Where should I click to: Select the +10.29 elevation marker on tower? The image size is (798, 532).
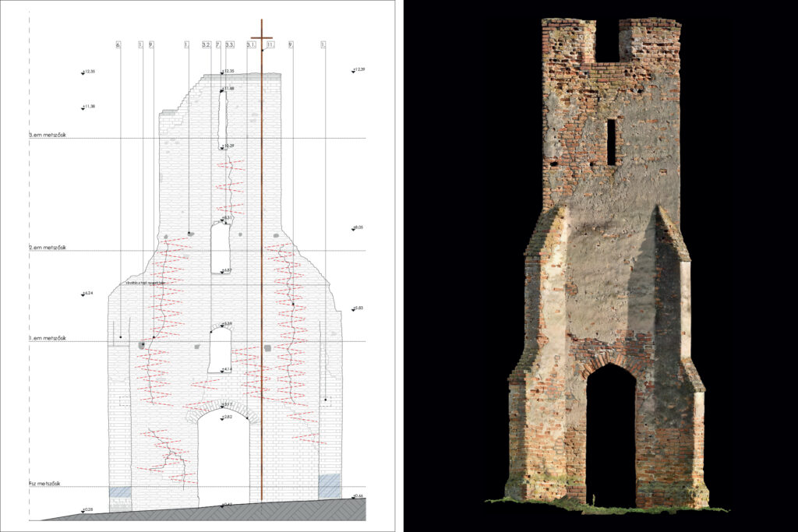coord(228,146)
